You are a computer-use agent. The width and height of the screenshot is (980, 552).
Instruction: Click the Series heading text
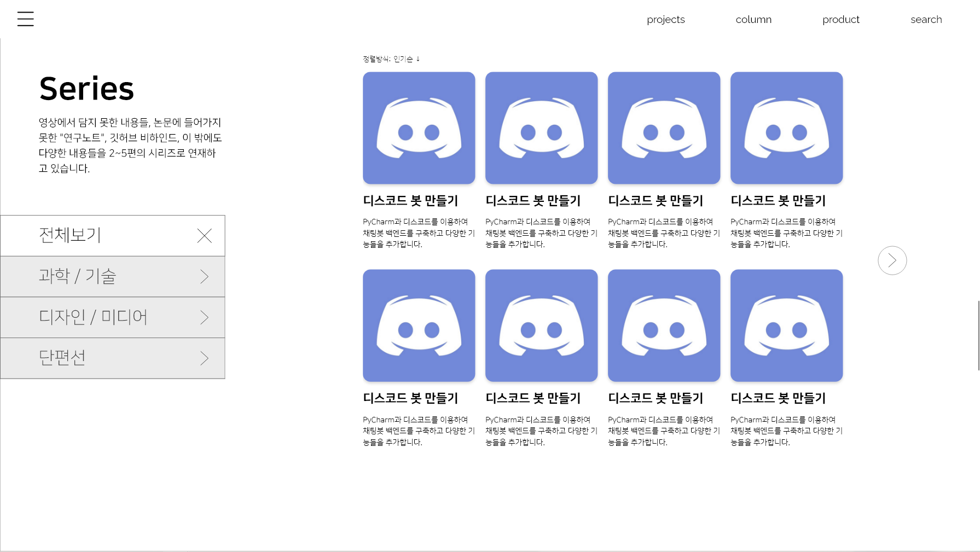pos(86,89)
